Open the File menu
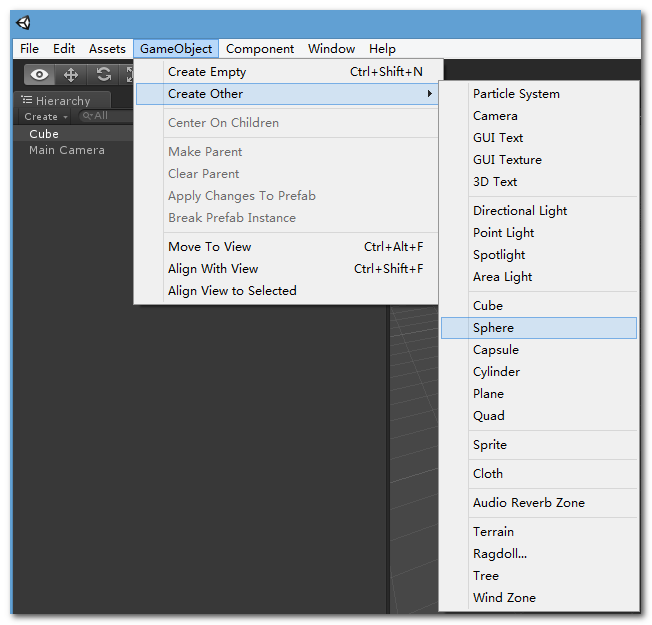Viewport: 652px width, 625px height. pyautogui.click(x=29, y=49)
